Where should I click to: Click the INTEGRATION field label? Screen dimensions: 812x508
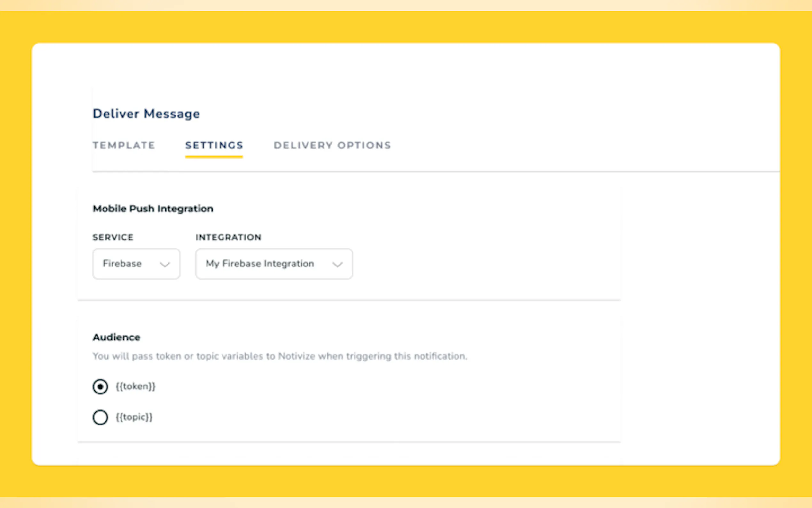click(x=228, y=237)
